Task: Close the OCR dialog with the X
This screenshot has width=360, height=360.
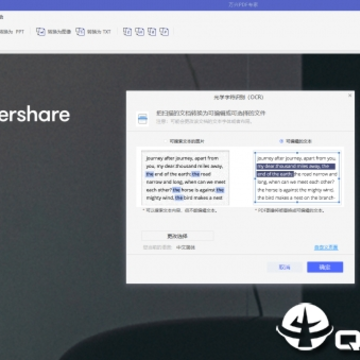Action: pos(350,96)
